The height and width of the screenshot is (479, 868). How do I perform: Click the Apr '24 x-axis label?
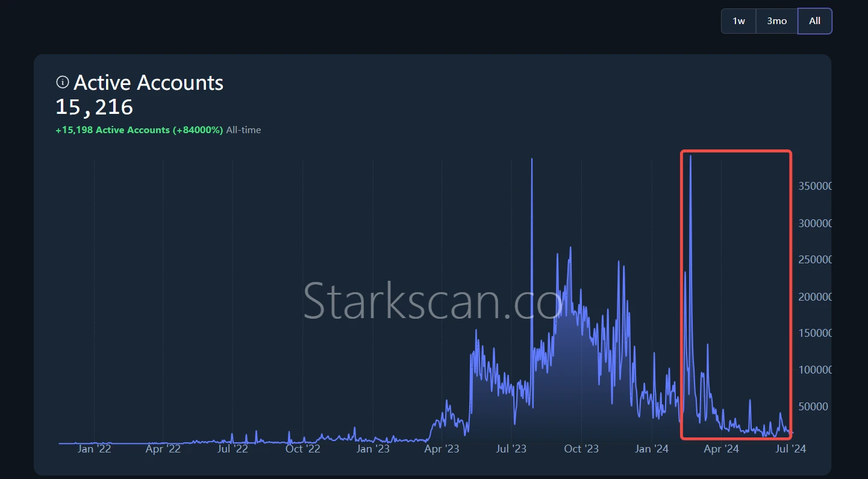pos(721,449)
